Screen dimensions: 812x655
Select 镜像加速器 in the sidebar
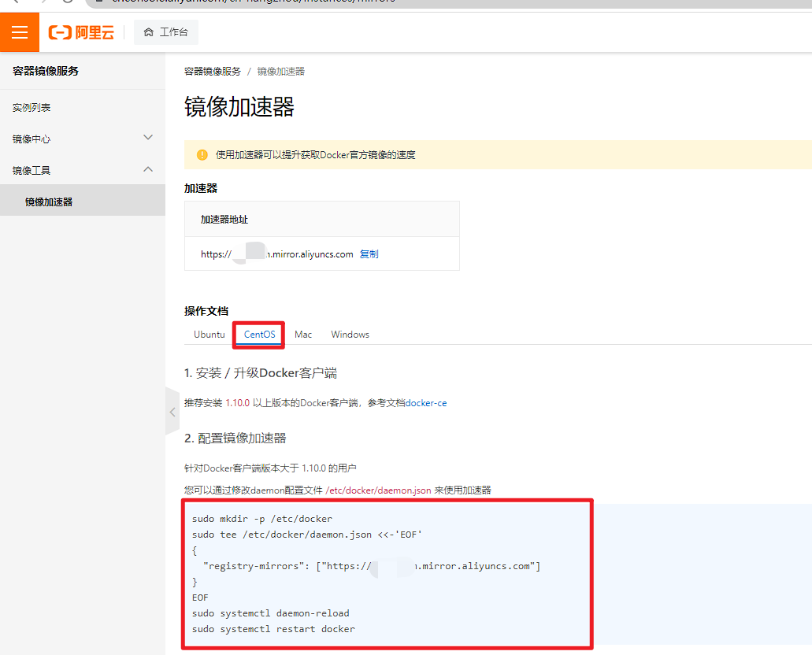click(x=83, y=202)
